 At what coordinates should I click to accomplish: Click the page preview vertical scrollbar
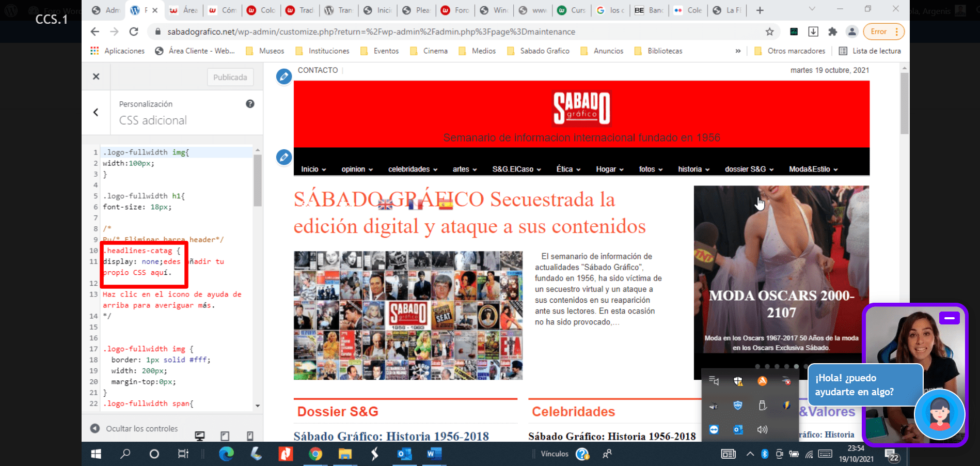pyautogui.click(x=904, y=103)
